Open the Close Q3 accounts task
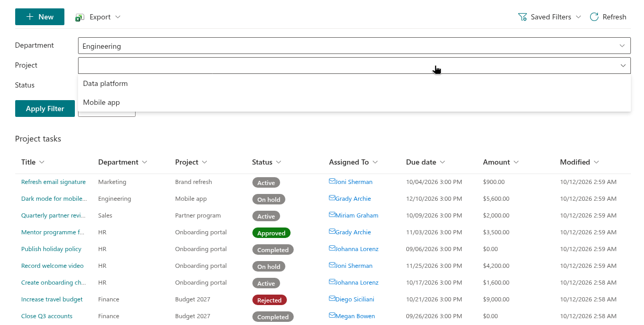This screenshot has width=644, height=325. coord(47,316)
